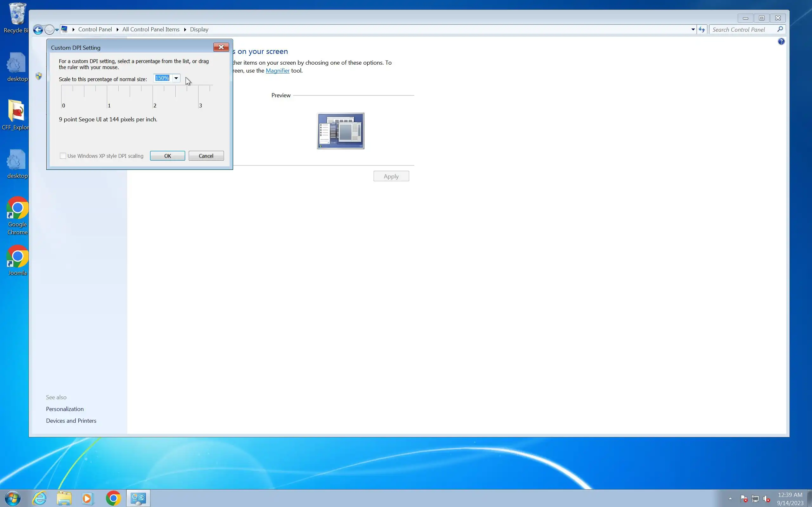Click the refresh icon in address bar
This screenshot has width=812, height=507.
(702, 30)
